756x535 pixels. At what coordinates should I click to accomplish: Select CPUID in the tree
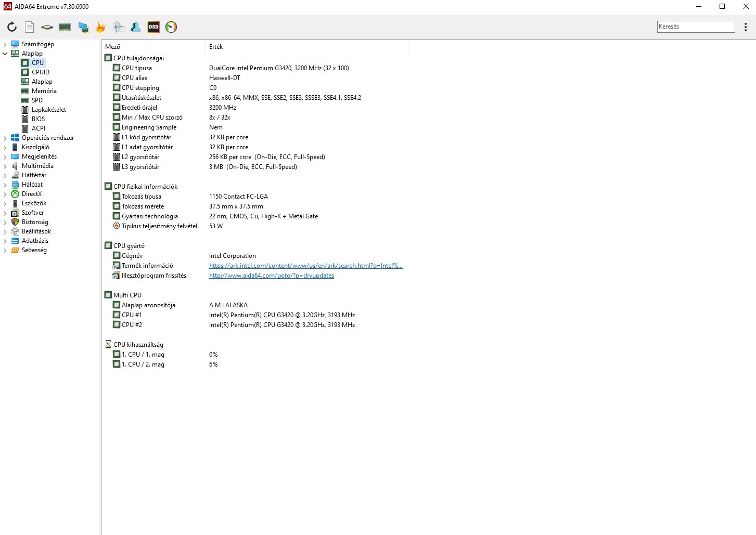(x=41, y=72)
